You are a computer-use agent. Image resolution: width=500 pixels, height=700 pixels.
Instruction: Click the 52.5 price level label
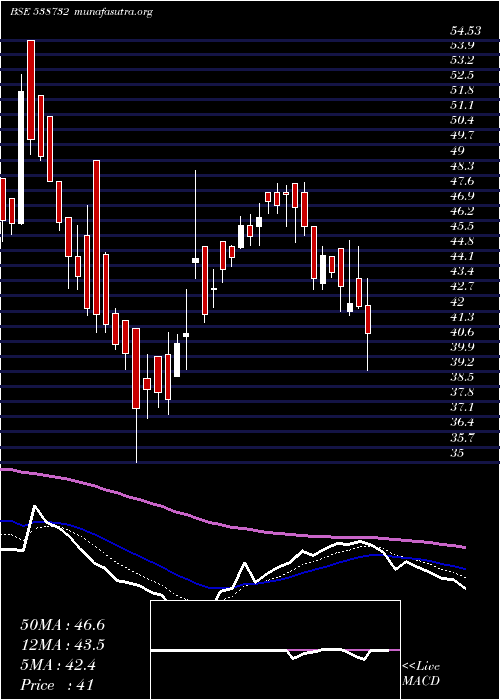tap(462, 75)
